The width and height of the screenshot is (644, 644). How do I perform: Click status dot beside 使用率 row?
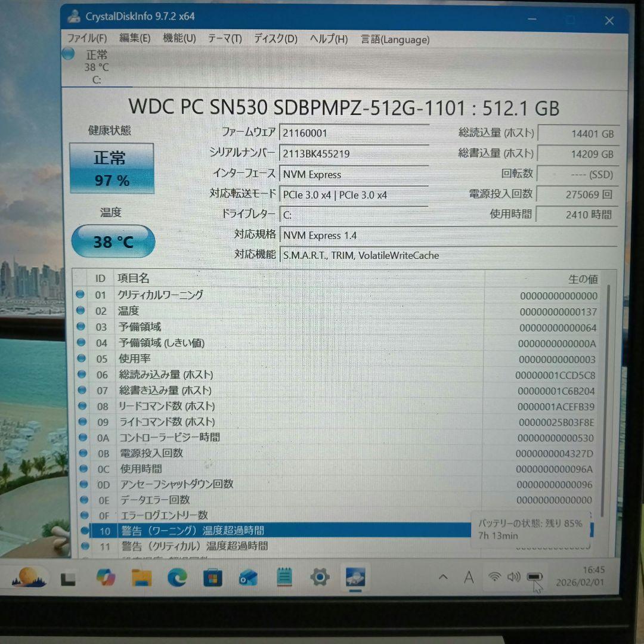tap(80, 358)
